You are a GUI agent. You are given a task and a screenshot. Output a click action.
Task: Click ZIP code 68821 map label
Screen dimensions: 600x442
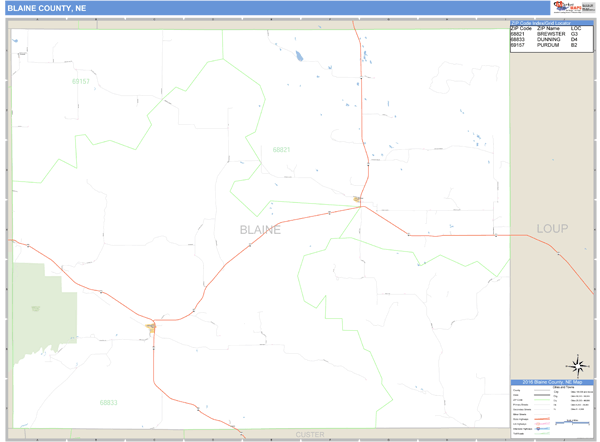coord(281,150)
